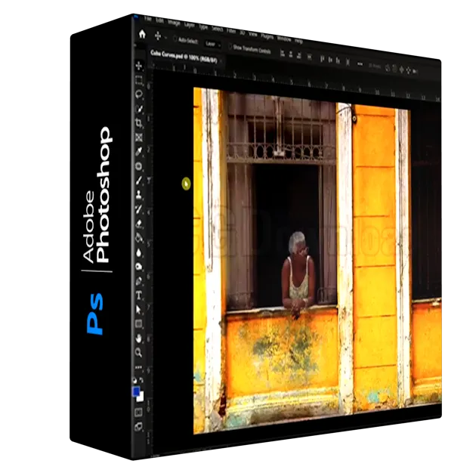Select the Path Selection arrow tool

tap(139, 310)
